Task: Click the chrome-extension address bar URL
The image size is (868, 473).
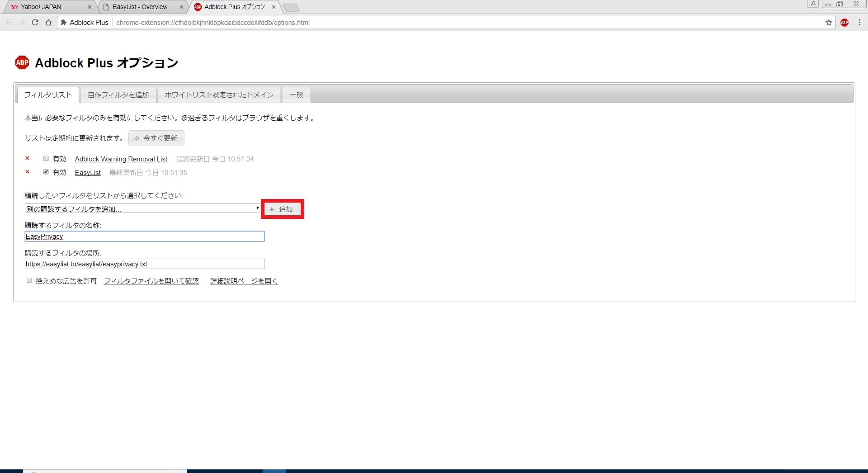Action: coord(213,23)
